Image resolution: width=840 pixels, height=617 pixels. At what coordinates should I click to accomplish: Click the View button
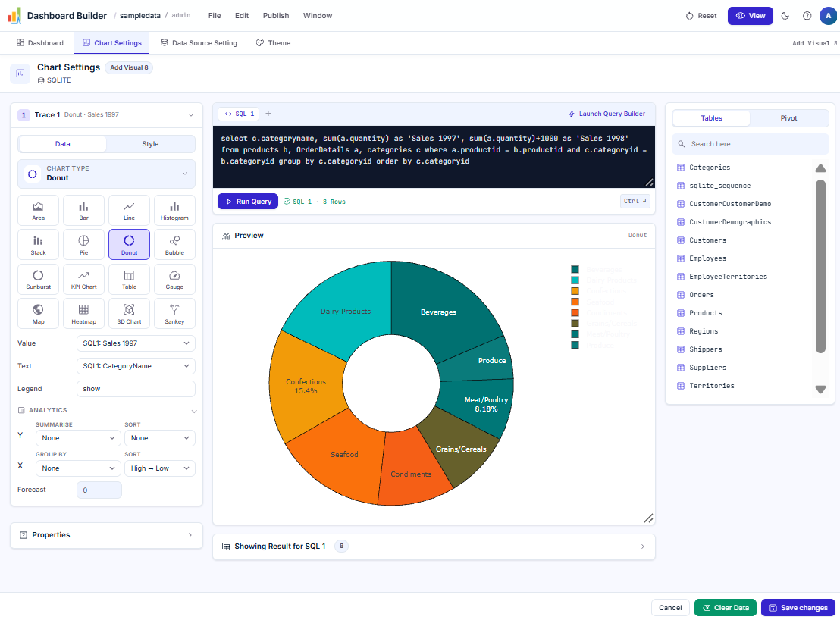[x=750, y=15]
